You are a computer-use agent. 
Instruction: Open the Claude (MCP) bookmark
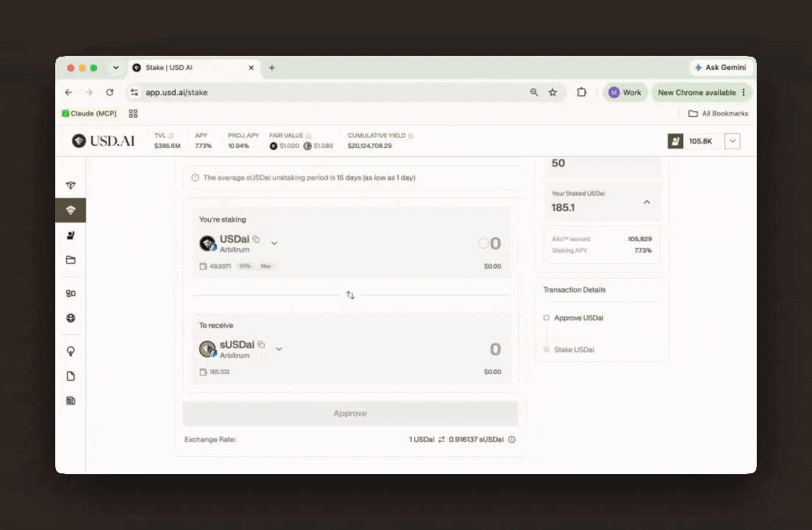point(89,113)
